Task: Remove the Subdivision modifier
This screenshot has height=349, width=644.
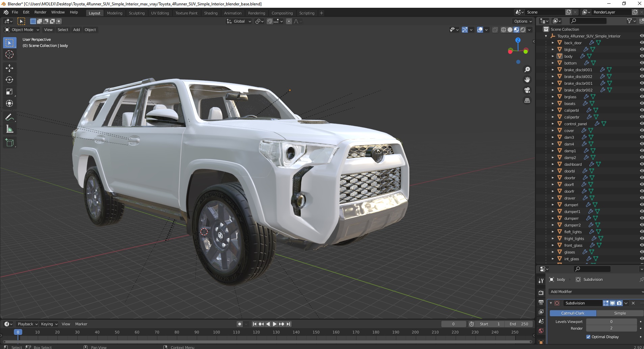Action: [633, 303]
